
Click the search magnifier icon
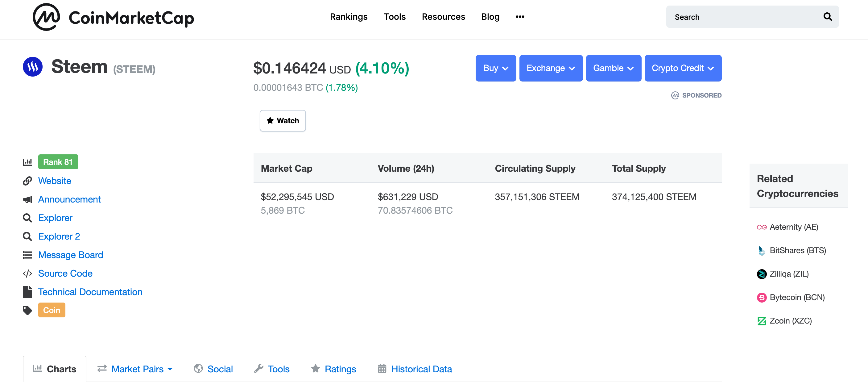tap(827, 17)
